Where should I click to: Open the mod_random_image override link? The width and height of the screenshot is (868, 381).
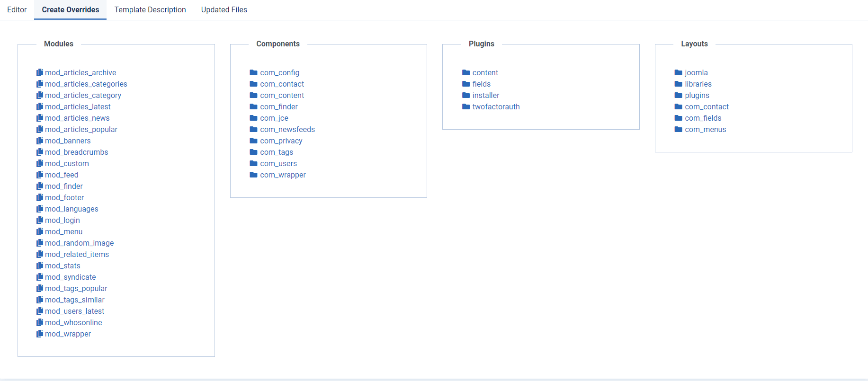80,243
